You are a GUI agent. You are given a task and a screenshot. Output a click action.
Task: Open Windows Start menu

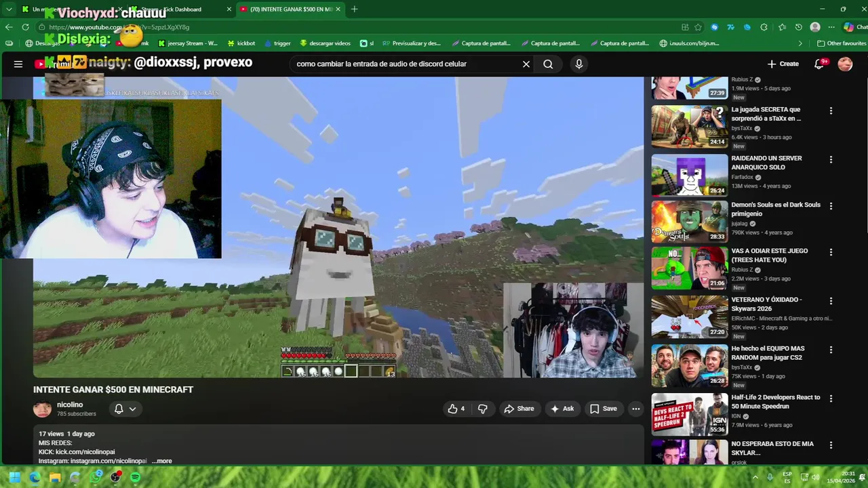(x=14, y=477)
